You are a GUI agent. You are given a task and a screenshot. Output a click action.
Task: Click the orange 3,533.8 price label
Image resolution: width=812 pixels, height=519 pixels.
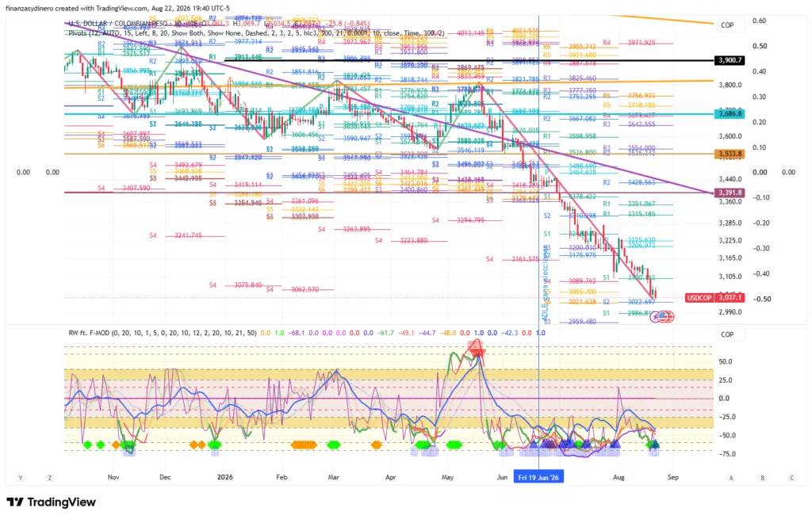(730, 154)
